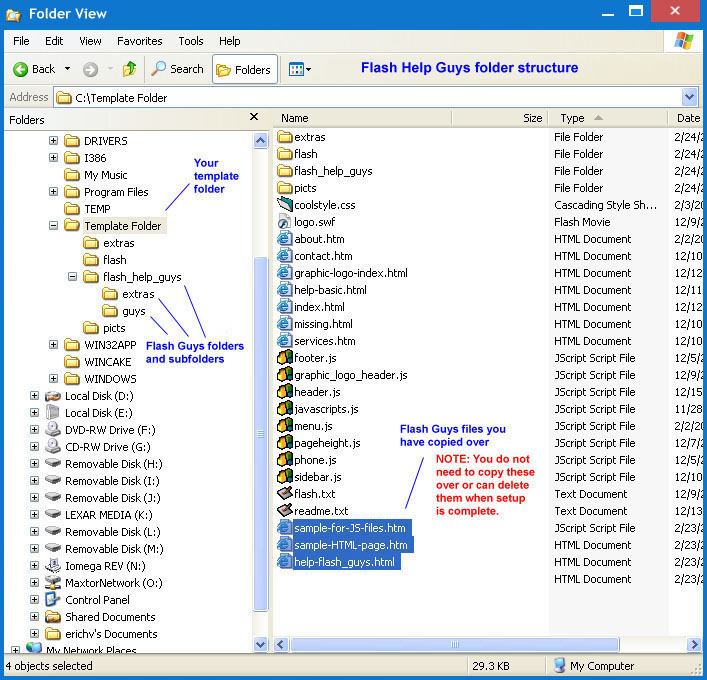
Task: Click the Up folder toolbar icon
Action: point(129,69)
